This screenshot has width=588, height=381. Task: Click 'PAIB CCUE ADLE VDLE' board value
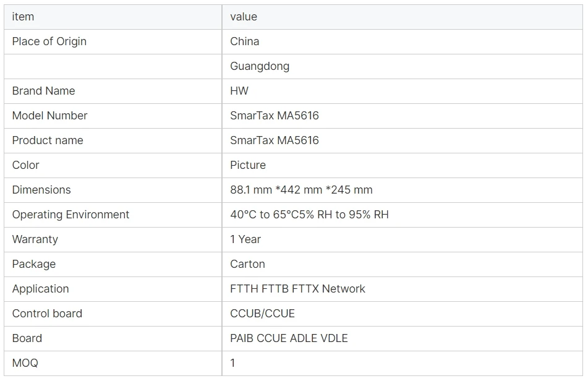[x=289, y=338]
